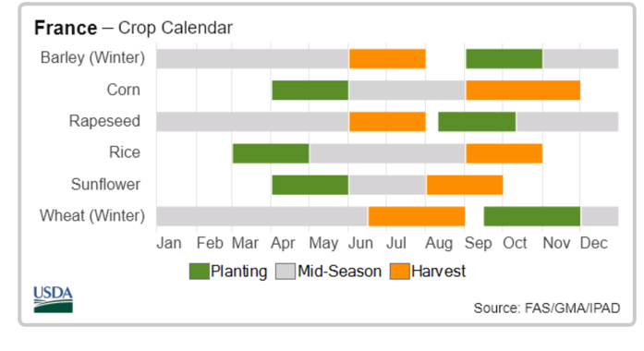The width and height of the screenshot is (644, 351).
Task: Click the green Planting legend swatch
Action: click(x=200, y=272)
